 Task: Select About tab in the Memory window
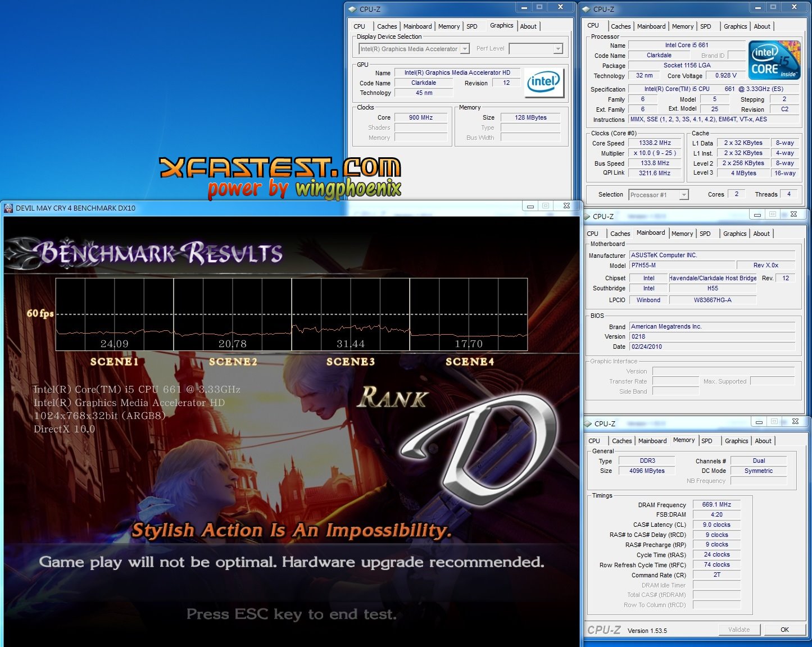coord(763,441)
